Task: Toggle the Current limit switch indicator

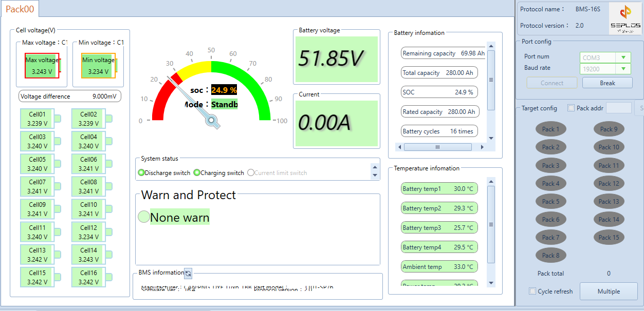Action: tap(251, 173)
